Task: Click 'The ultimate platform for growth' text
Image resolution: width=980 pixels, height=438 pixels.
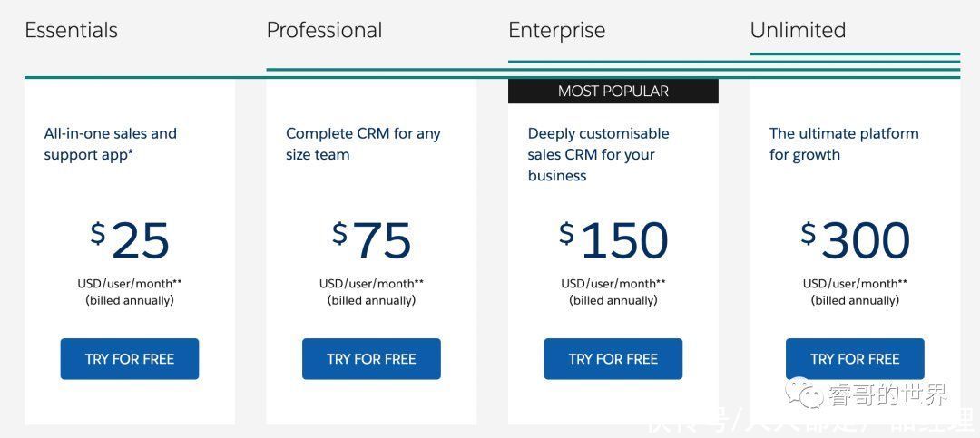Action: click(x=844, y=144)
